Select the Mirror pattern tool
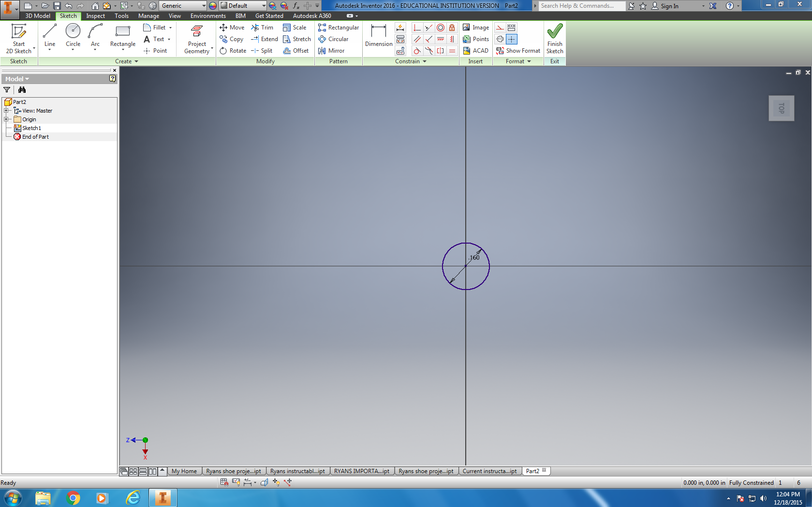This screenshot has width=812, height=507. 331,51
